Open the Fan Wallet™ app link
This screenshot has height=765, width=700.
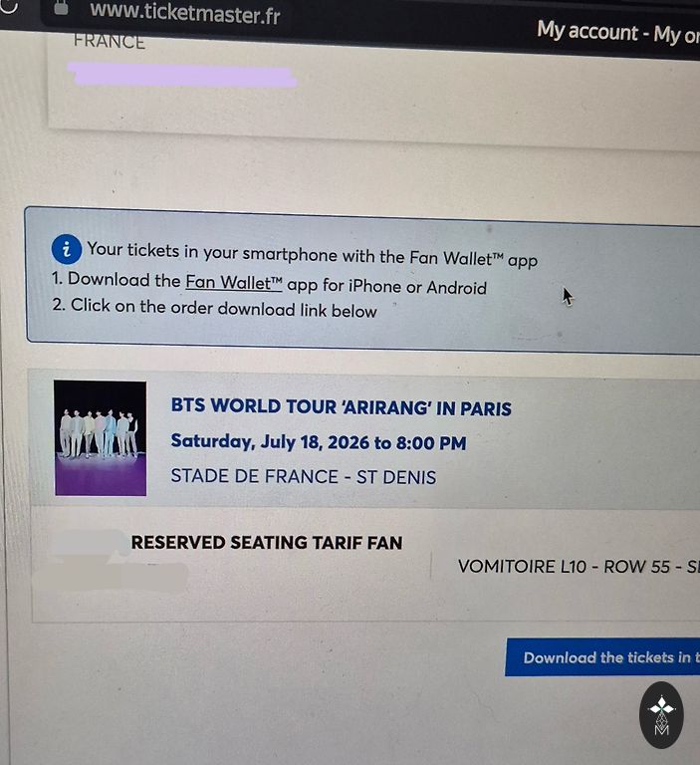[x=234, y=283]
